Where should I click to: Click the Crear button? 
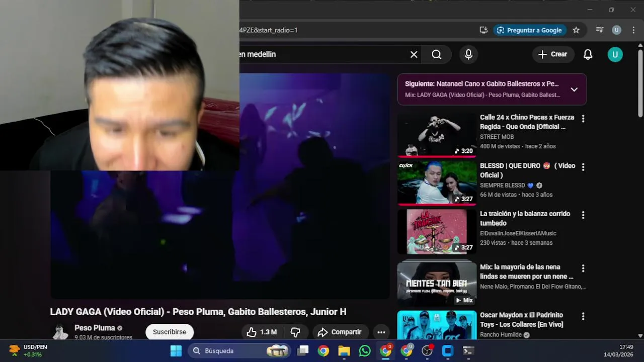click(x=552, y=54)
